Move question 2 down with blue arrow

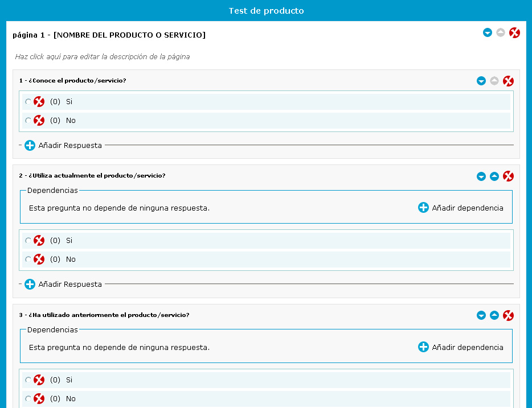[x=481, y=176]
